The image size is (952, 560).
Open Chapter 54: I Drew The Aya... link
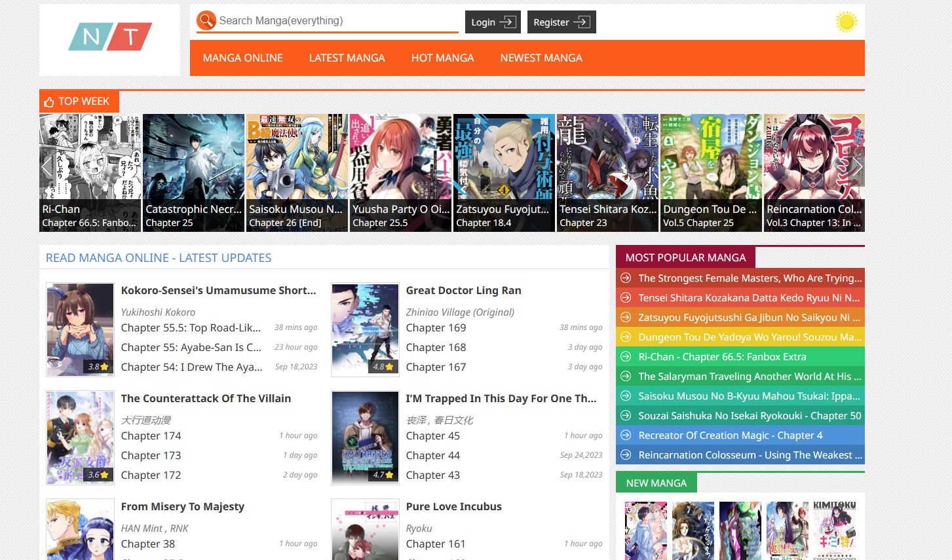point(191,367)
